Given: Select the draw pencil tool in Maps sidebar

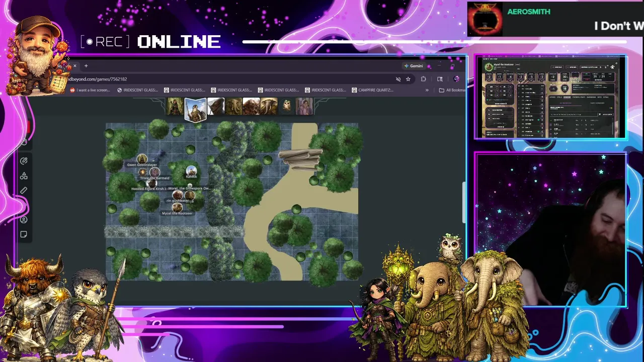Looking at the screenshot, I should coord(24,161).
